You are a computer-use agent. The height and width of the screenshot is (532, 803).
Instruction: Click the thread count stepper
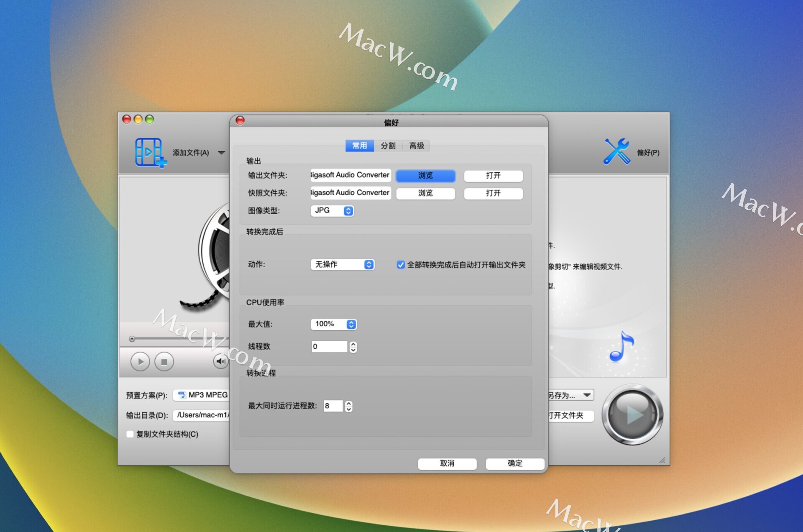353,347
